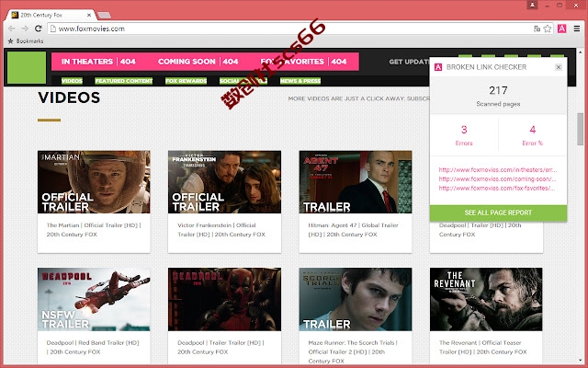
Task: Play The Martian official trailer thumbnail
Action: 94,182
